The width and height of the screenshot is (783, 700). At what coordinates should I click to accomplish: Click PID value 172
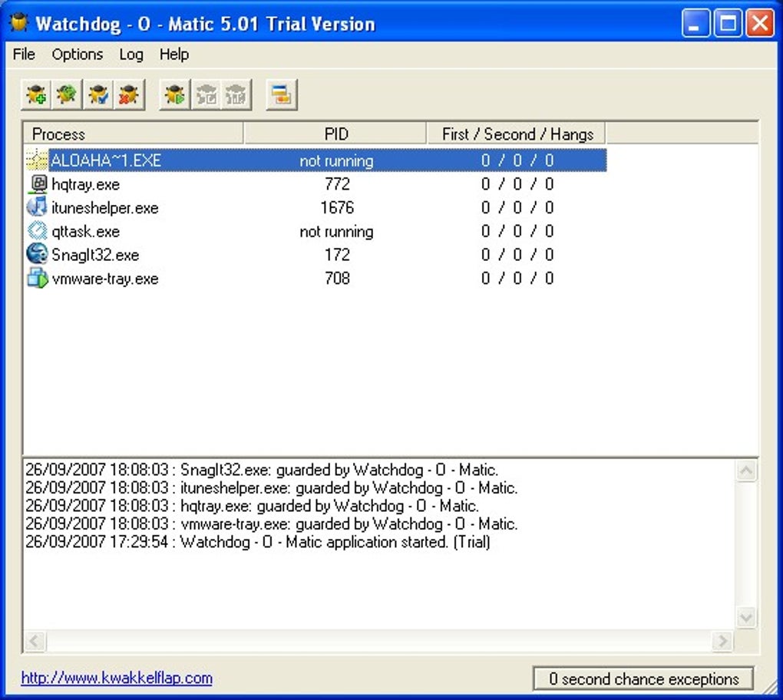tap(337, 254)
